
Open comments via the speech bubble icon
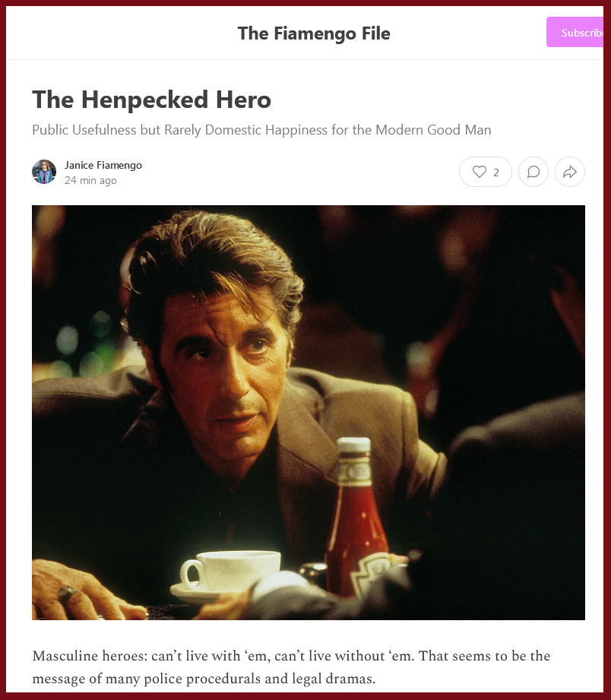click(x=533, y=172)
